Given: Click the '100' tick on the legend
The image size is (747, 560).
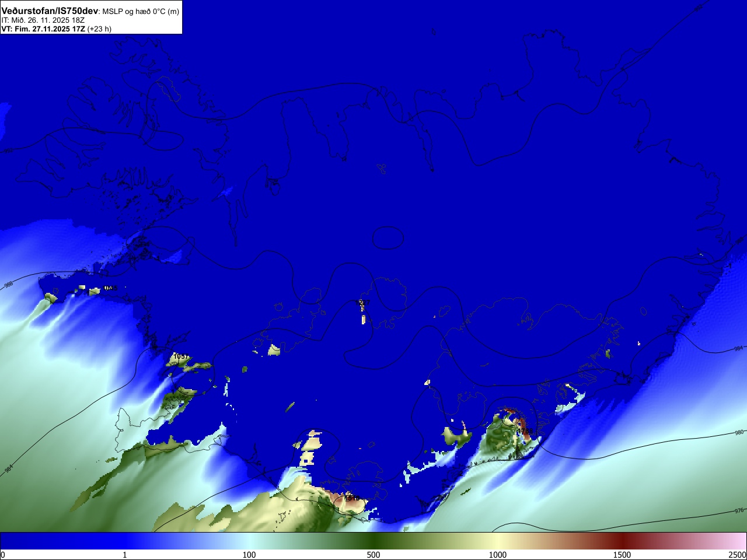Looking at the screenshot, I should pyautogui.click(x=249, y=555).
